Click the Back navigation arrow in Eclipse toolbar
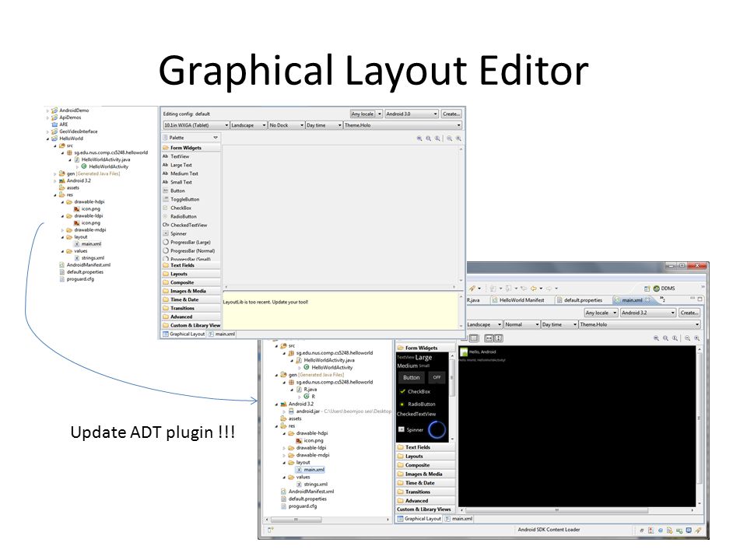The width and height of the screenshot is (747, 560). pos(534,288)
